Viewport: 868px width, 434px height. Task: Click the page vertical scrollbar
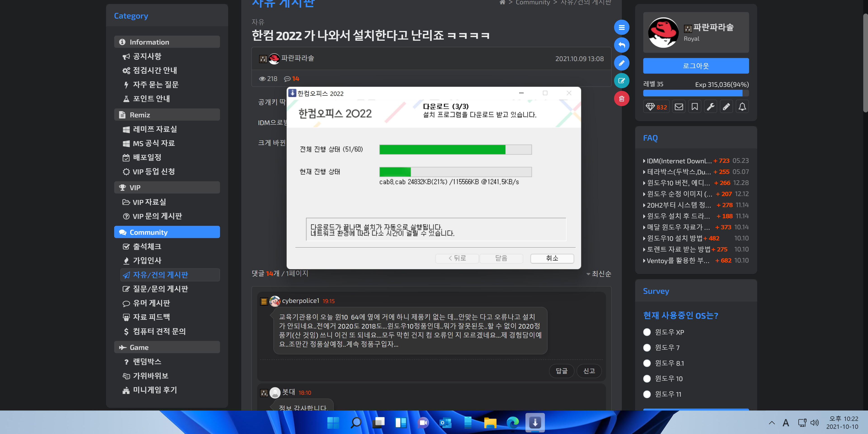point(865,63)
